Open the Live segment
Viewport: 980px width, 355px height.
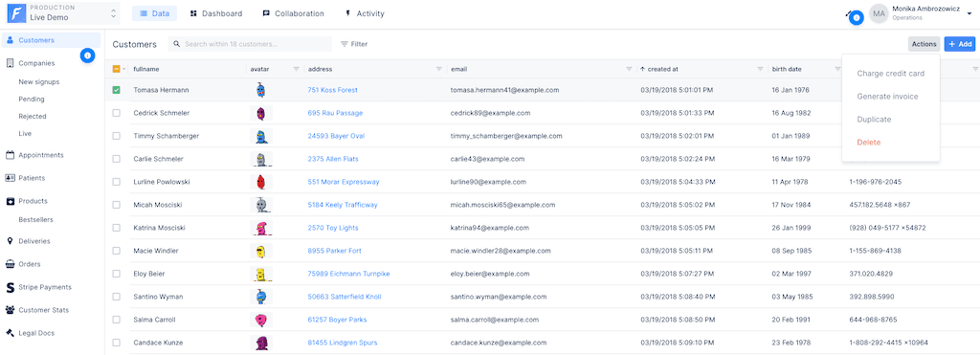[25, 134]
